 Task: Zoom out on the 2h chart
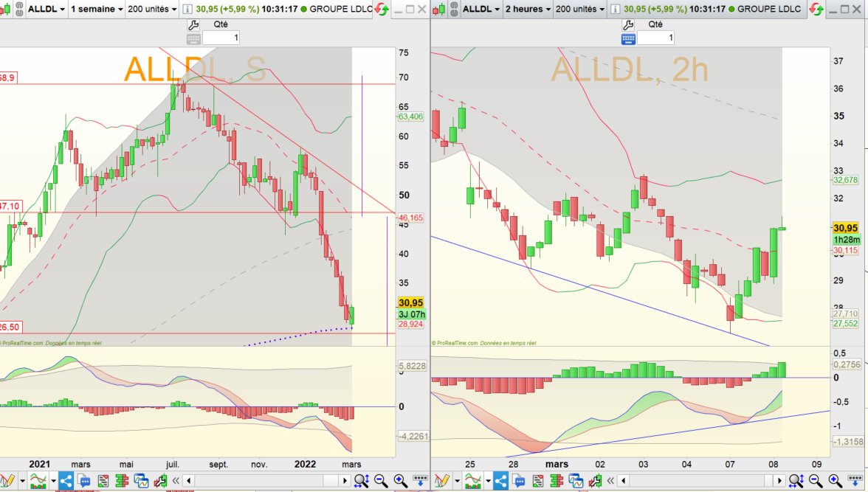click(816, 480)
